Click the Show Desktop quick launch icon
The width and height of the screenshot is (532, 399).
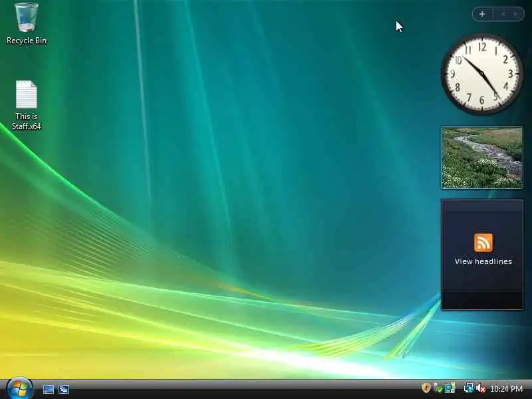pyautogui.click(x=48, y=389)
